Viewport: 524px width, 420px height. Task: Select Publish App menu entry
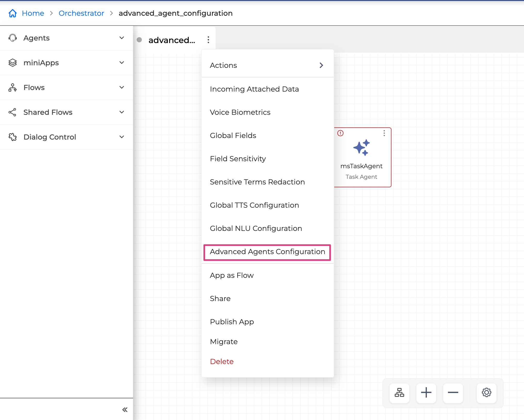268,322
